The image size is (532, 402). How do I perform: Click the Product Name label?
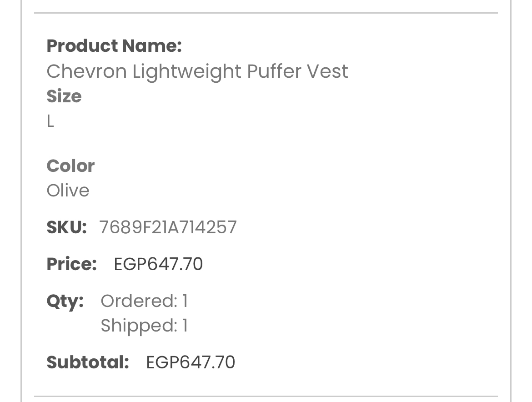pos(114,46)
